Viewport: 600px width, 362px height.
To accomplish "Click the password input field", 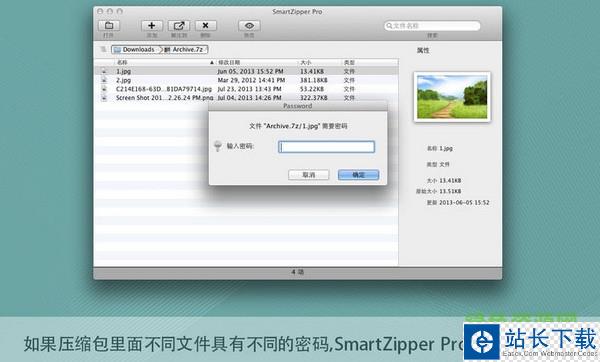I will pyautogui.click(x=326, y=147).
